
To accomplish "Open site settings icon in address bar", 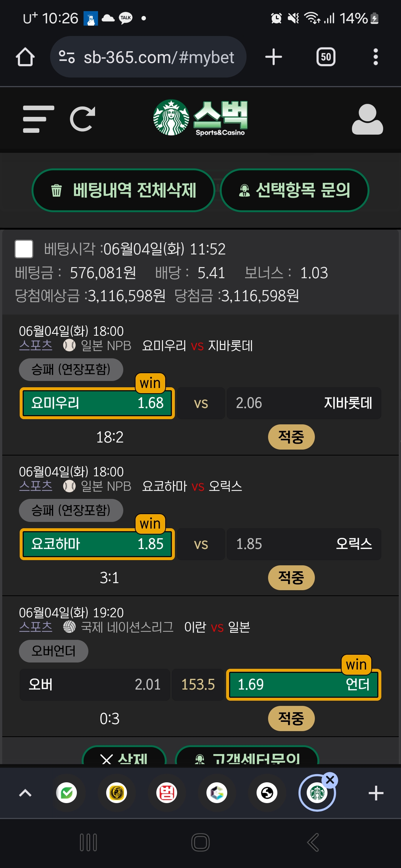I will 67,57.
